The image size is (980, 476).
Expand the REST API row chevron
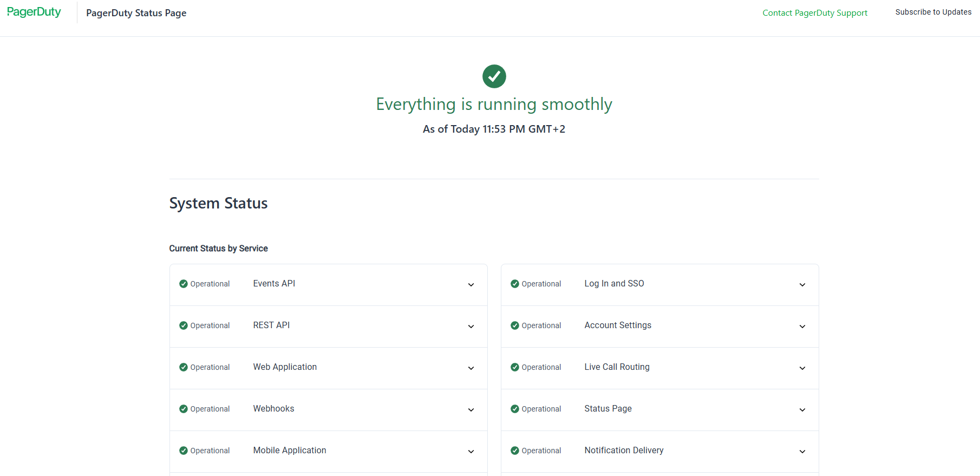click(471, 327)
